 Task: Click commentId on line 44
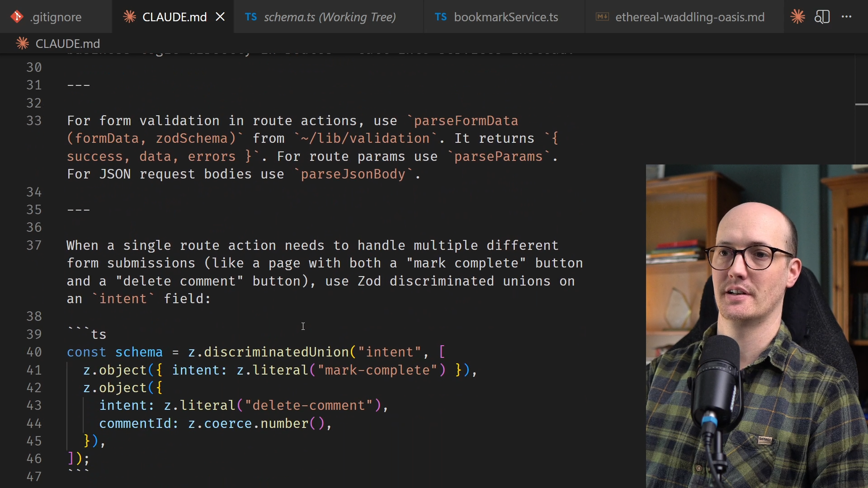(135, 423)
